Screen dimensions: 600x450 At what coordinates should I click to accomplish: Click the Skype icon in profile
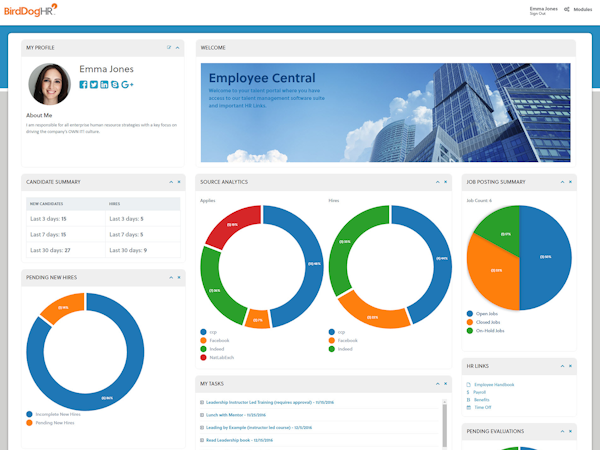click(x=116, y=85)
